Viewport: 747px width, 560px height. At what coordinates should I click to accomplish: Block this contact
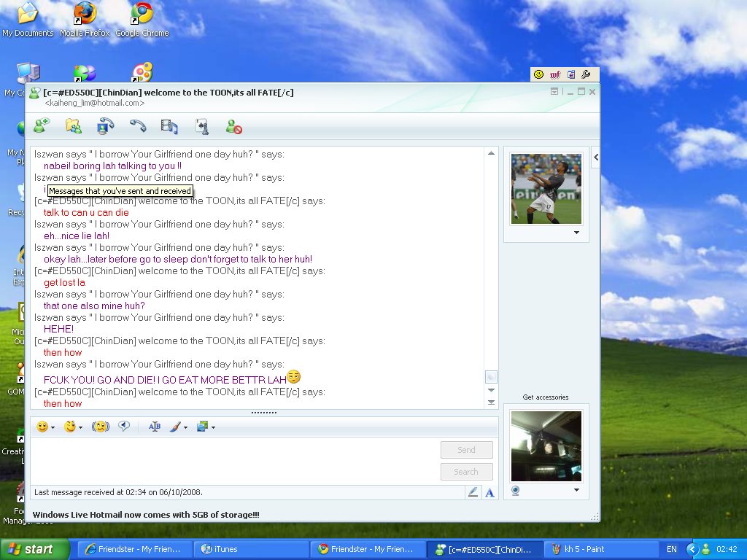234,127
